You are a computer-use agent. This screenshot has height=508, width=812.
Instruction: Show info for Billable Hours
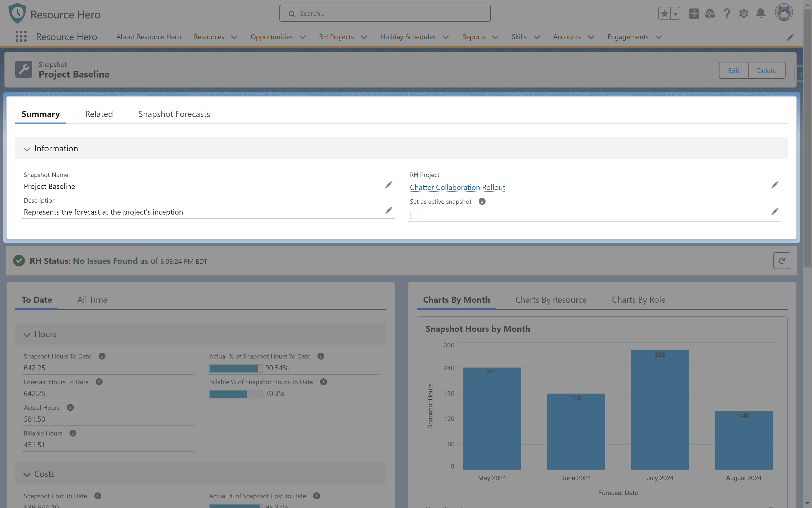pos(73,433)
